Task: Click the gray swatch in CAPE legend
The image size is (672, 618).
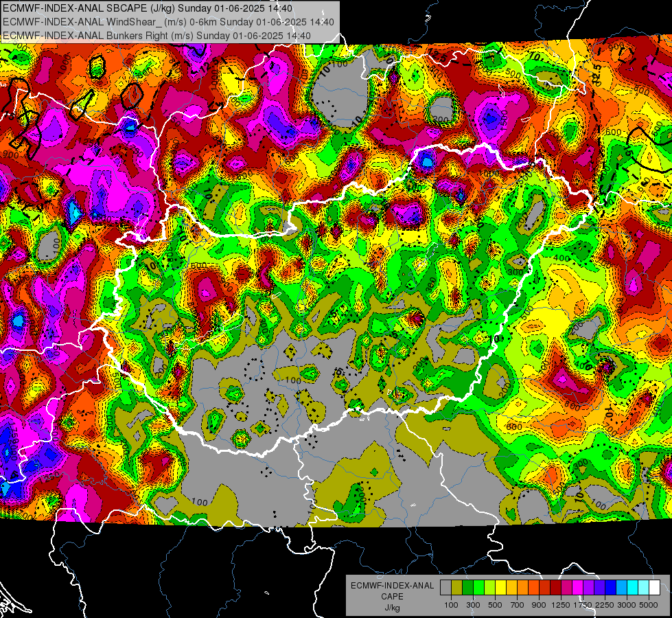Action: 445,588
